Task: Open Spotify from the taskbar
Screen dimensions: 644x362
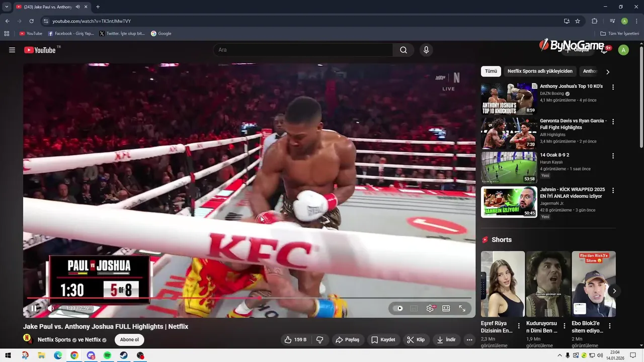Action: [107, 355]
